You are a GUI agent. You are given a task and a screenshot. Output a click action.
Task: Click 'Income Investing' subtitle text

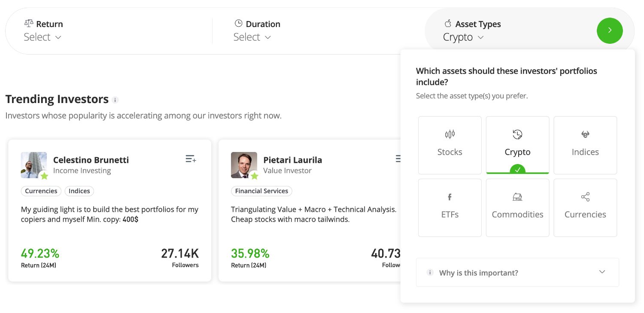[x=82, y=170]
